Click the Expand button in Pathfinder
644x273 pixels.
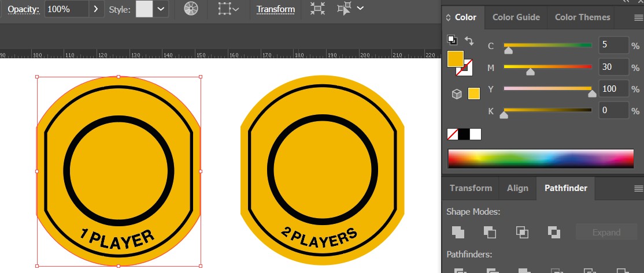coord(606,233)
